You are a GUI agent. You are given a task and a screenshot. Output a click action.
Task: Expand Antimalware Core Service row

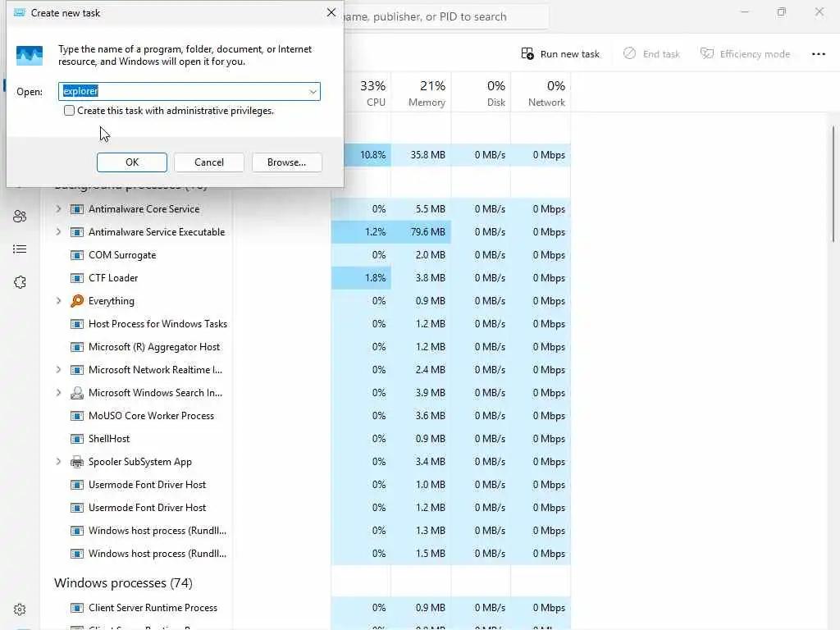(x=58, y=209)
